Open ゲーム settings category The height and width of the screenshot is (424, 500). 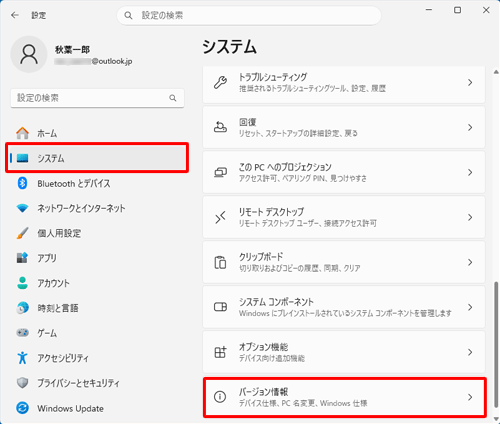tap(97, 332)
